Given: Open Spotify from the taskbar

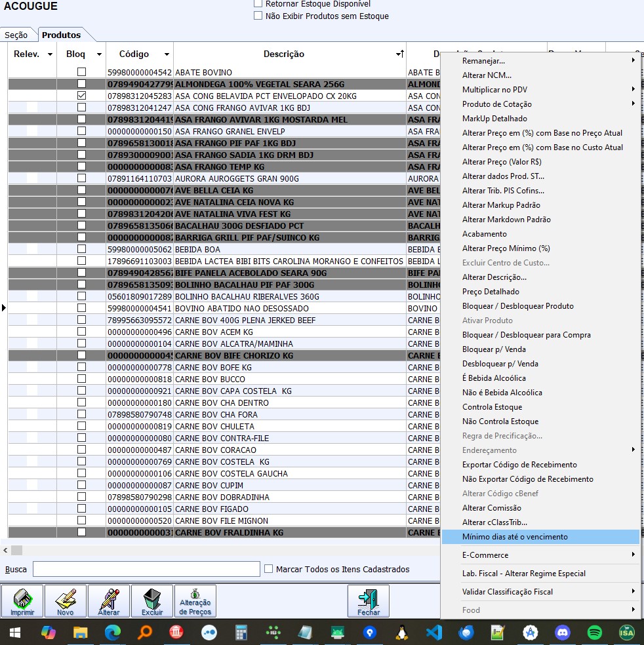Looking at the screenshot, I should 594,633.
